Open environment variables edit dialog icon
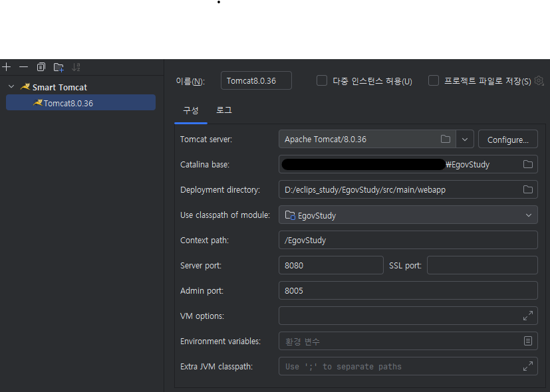The height and width of the screenshot is (392, 550). pyautogui.click(x=528, y=341)
